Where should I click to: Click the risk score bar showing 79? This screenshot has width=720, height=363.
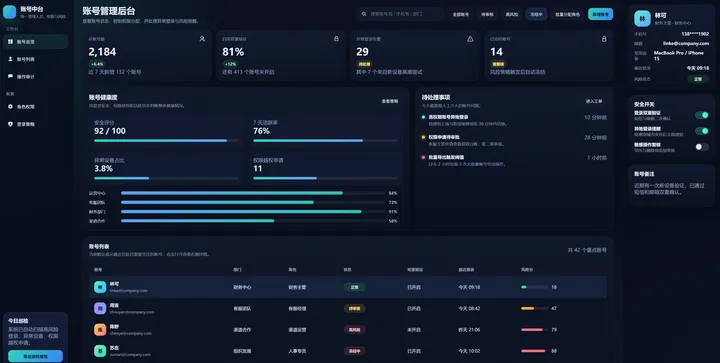click(534, 329)
